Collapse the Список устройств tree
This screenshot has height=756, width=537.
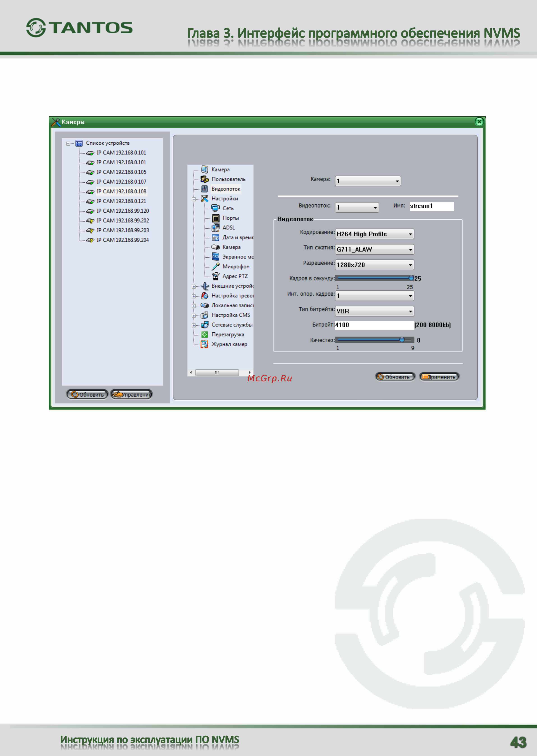(68, 144)
